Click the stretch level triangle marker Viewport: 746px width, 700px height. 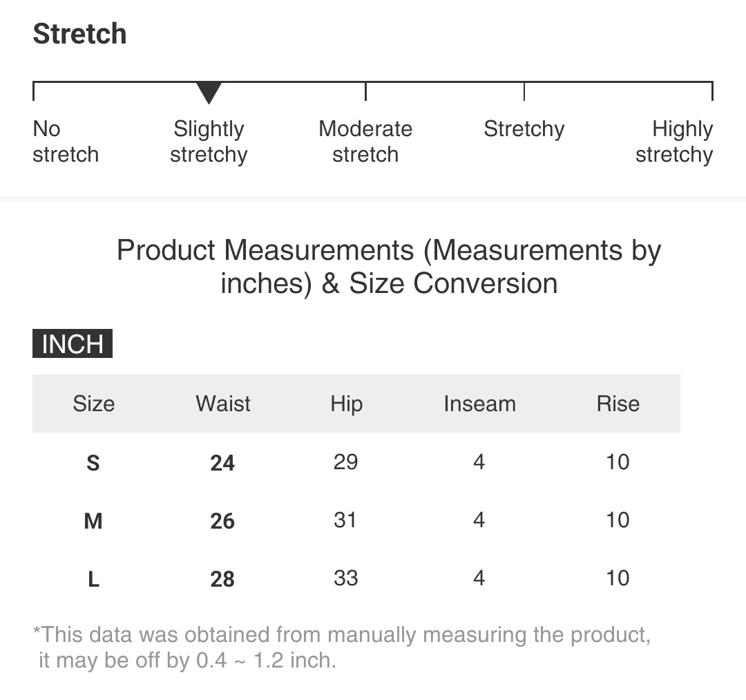(209, 93)
